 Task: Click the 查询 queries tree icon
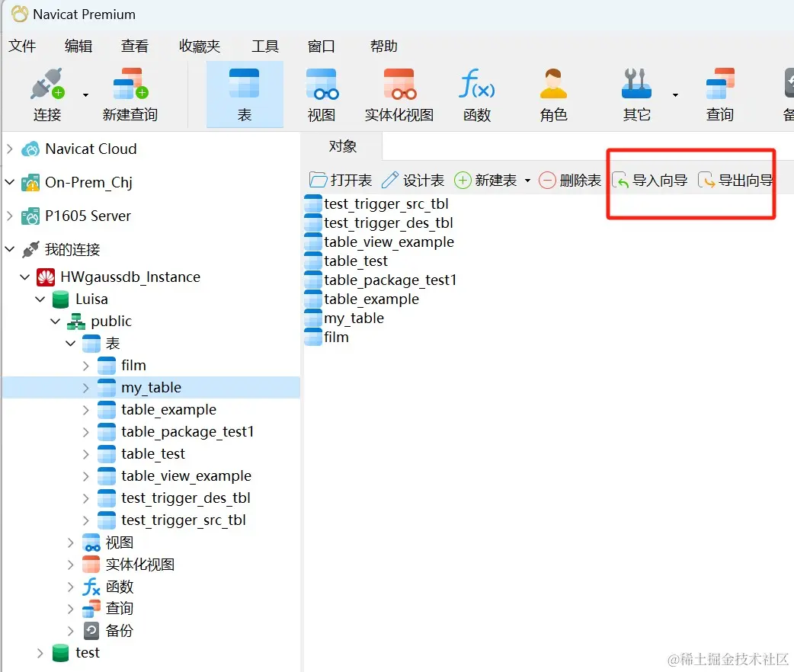point(91,608)
